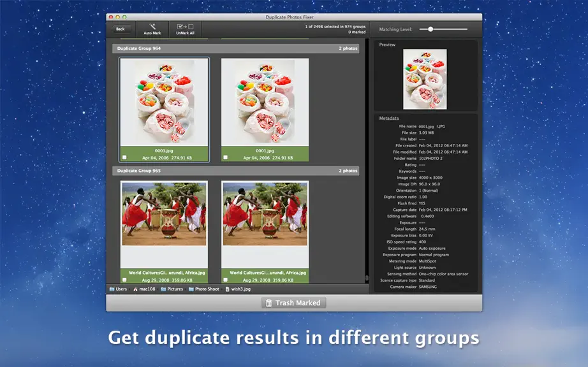Mark first 0001.jpg photo checkbox
Screen dimensions: 588x367
[x=124, y=157]
